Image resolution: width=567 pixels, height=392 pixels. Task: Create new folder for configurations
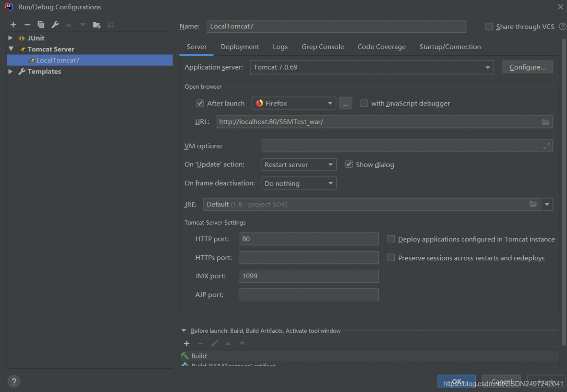pyautogui.click(x=97, y=25)
